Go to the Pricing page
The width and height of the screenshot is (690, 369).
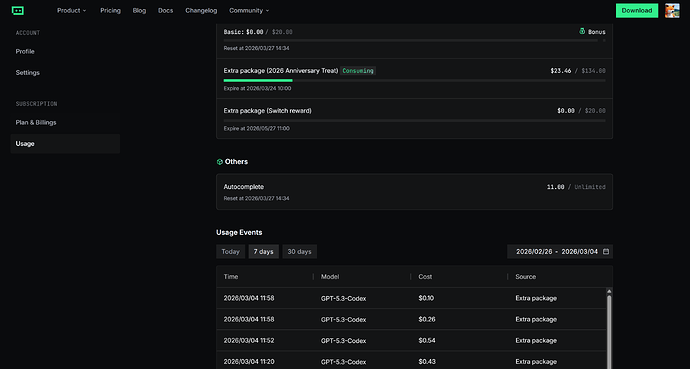[x=110, y=11]
